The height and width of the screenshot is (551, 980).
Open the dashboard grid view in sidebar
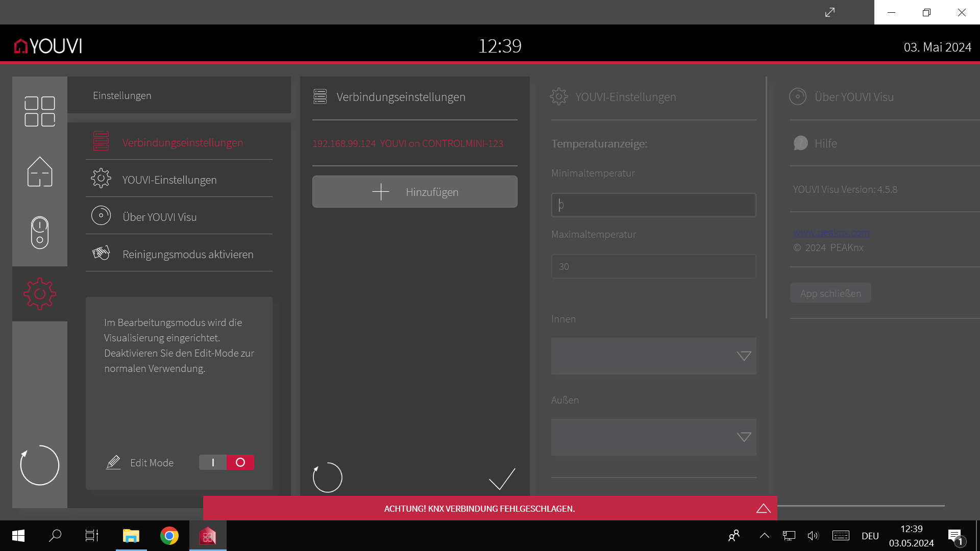pos(40,111)
